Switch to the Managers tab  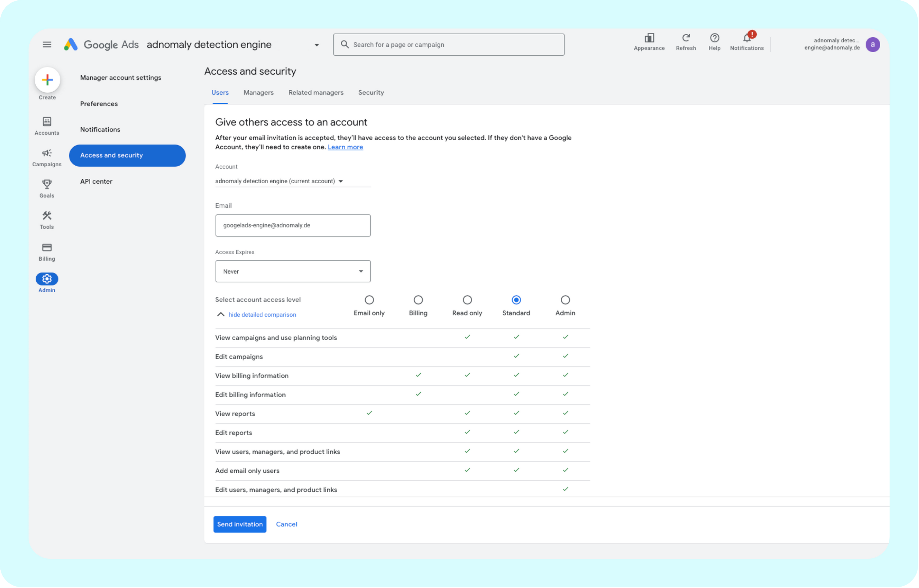(258, 92)
